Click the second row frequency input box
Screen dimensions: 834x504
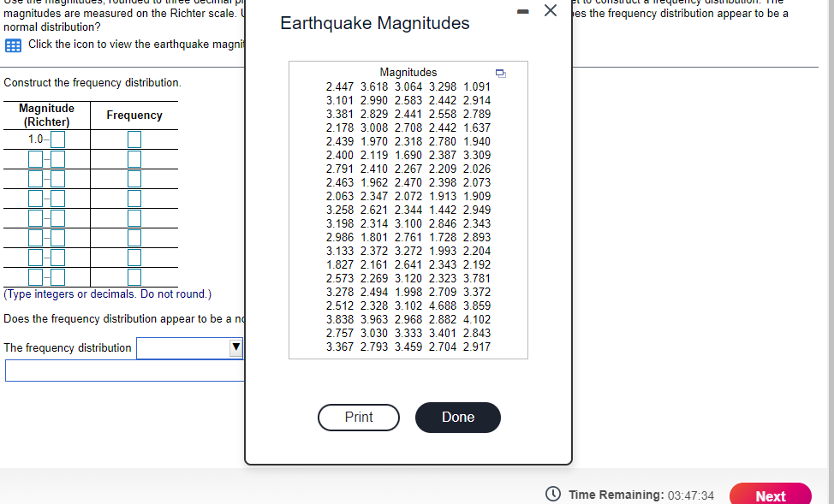pyautogui.click(x=134, y=158)
